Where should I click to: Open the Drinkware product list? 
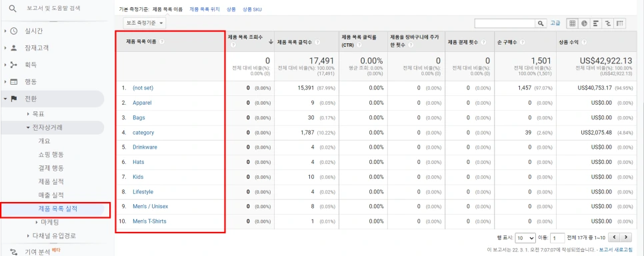pyautogui.click(x=145, y=147)
